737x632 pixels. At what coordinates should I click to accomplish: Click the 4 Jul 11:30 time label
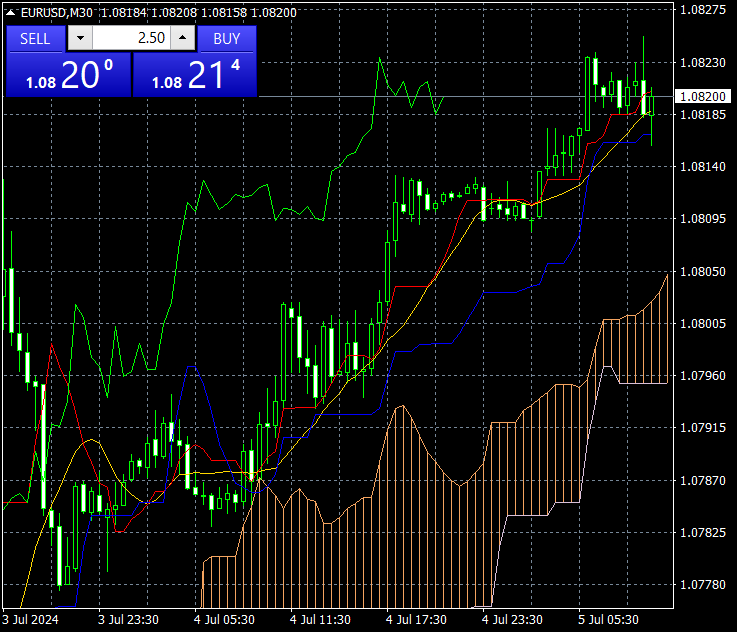click(x=320, y=620)
